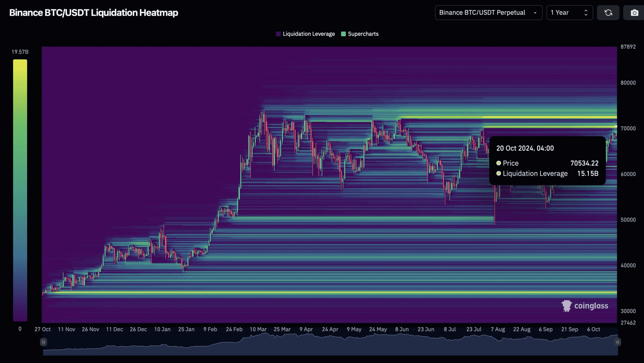Click the 9 May date label
The image size is (644, 363).
coord(354,329)
